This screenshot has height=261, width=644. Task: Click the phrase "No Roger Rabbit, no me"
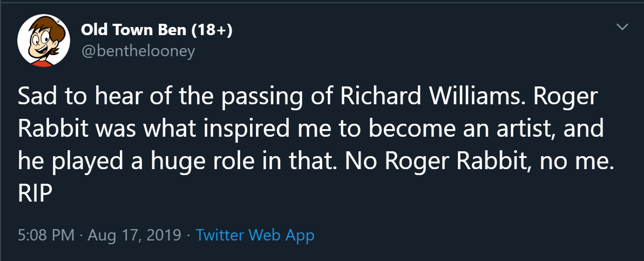pyautogui.click(x=477, y=162)
